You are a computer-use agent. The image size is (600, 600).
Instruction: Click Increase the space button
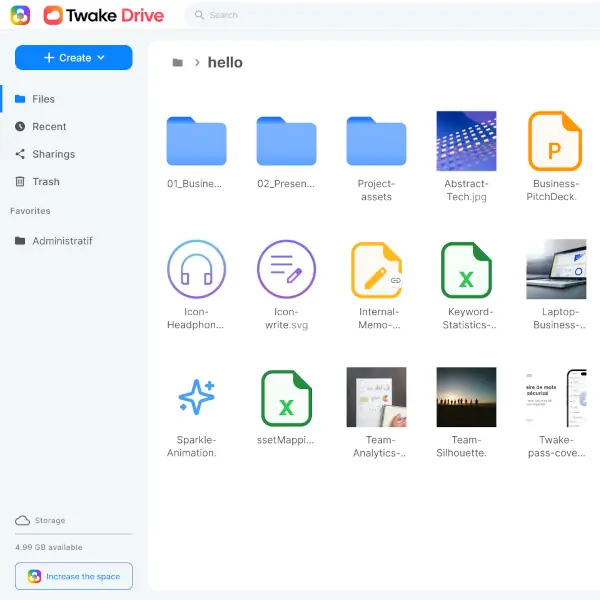coord(74,576)
